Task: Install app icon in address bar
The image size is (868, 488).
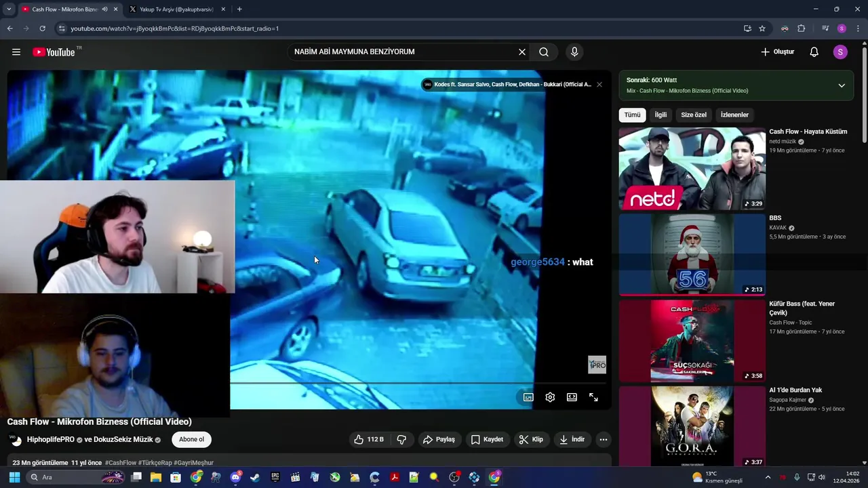Action: coord(747,28)
